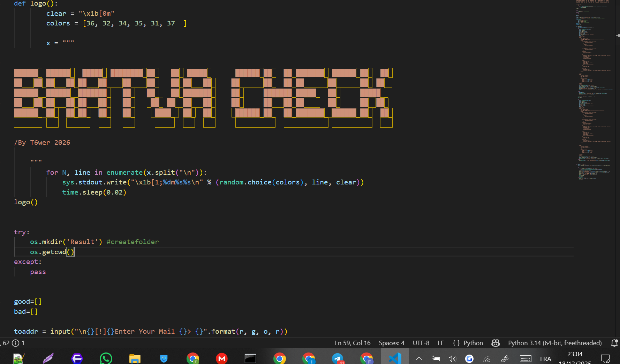This screenshot has height=364, width=620.
Task: Expand hidden system tray icons chevron
Action: pyautogui.click(x=419, y=358)
